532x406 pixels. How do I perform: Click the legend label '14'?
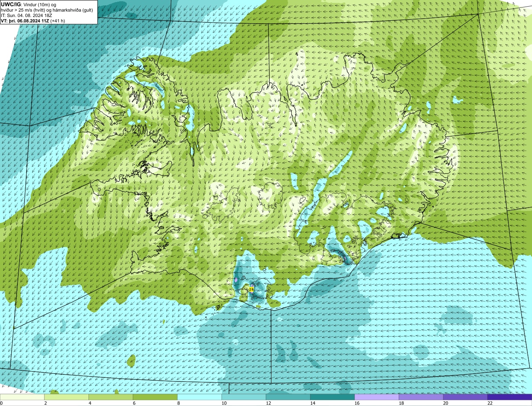313,403
